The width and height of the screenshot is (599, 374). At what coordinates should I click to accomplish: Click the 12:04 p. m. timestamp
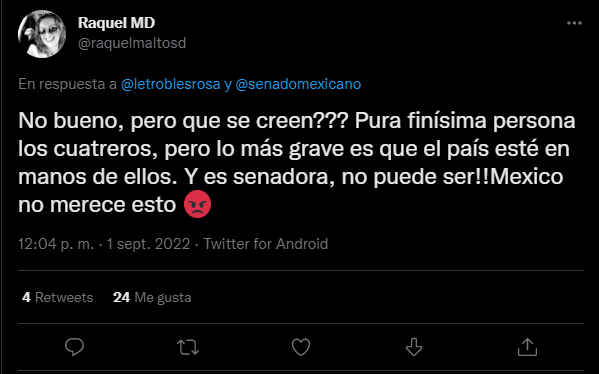pos(56,244)
